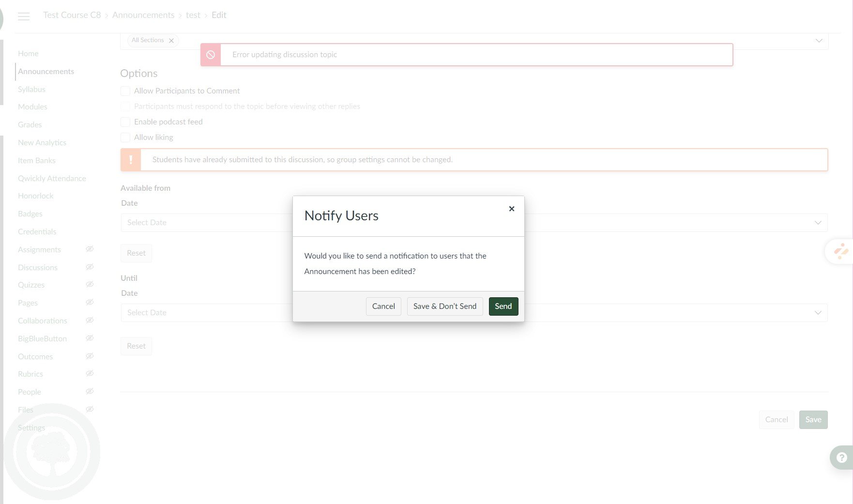Expand the sections selector dropdown arrow
This screenshot has height=504, width=853.
[819, 41]
